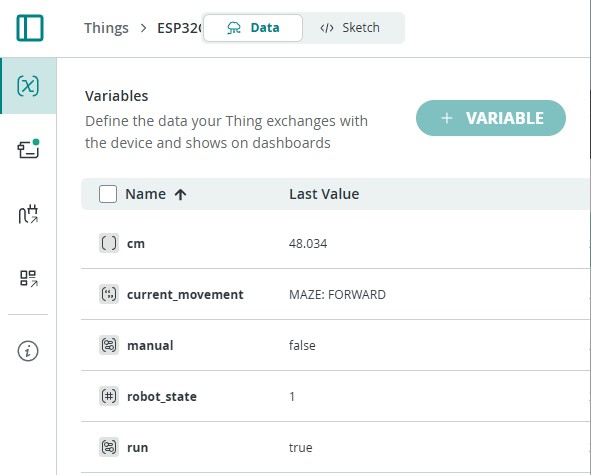
Task: Switch to the Sketch tab
Action: [350, 28]
